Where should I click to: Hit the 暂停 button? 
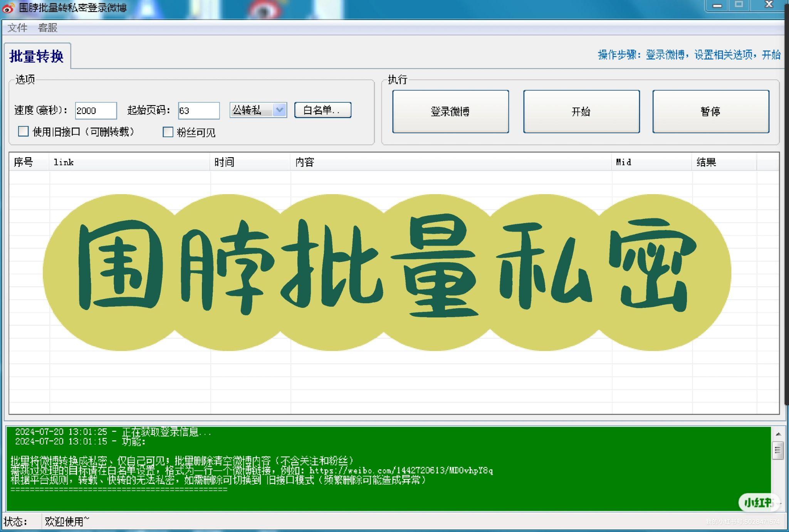point(710,111)
